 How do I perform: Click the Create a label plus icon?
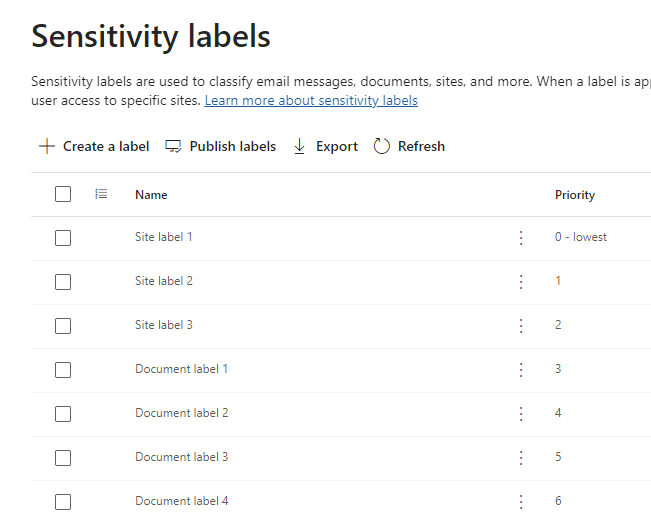point(46,146)
